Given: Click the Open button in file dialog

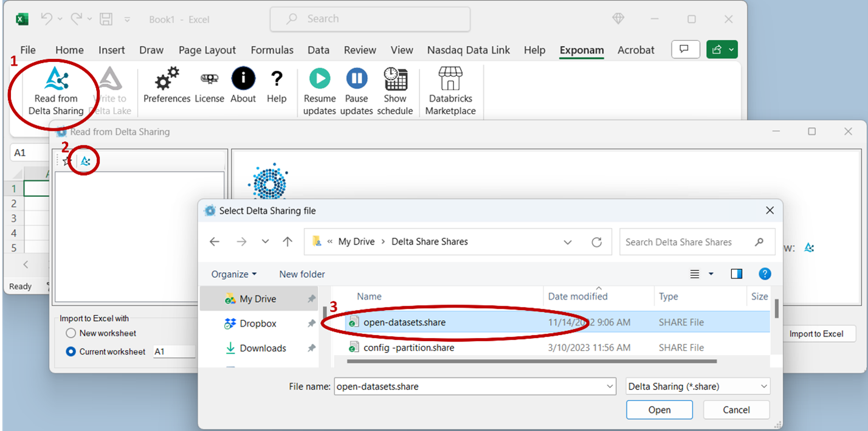Looking at the screenshot, I should click(x=659, y=410).
